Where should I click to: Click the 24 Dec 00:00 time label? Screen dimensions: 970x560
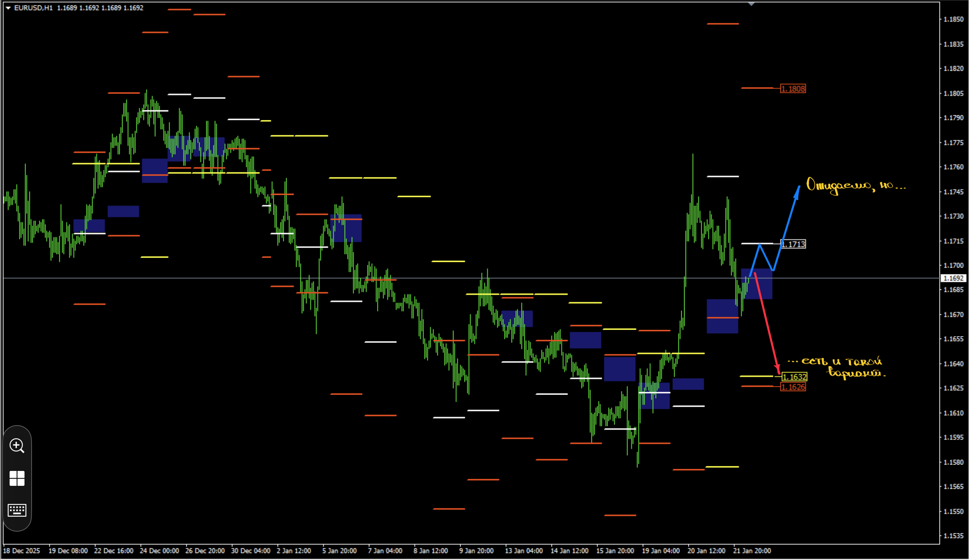pos(159,551)
